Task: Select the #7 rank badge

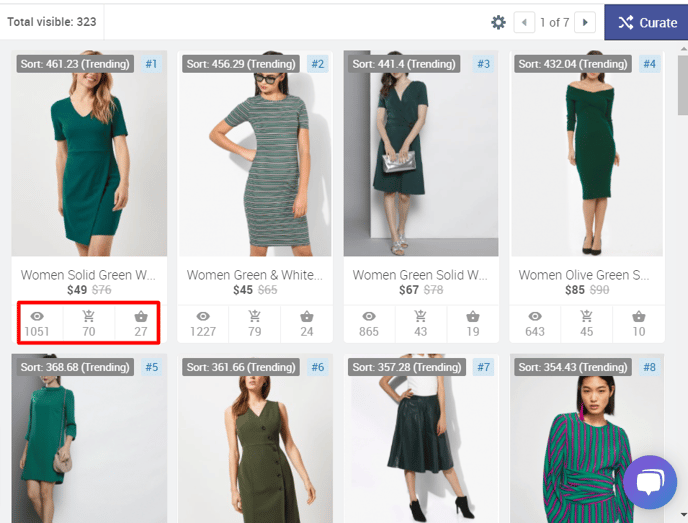Action: [x=484, y=367]
